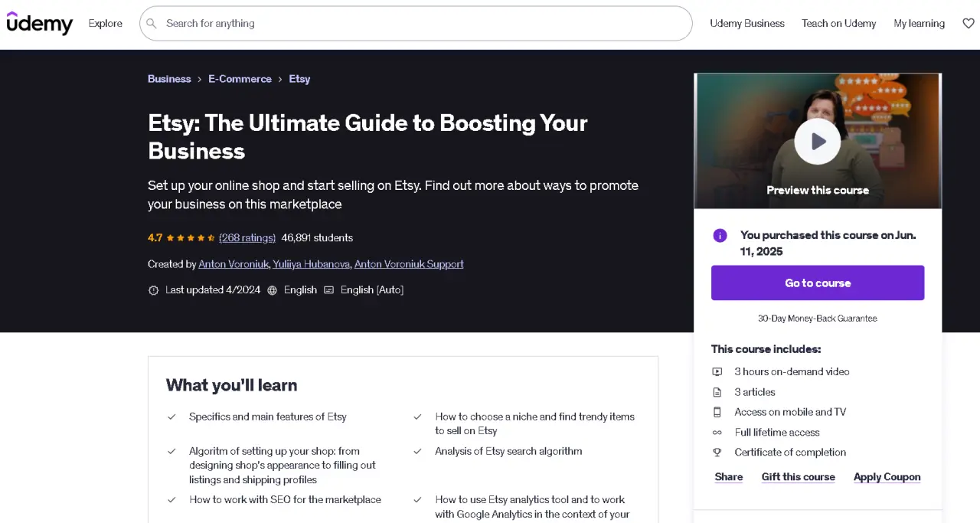
Task: Click checkmark beside Specifics and main features
Action: pos(171,417)
